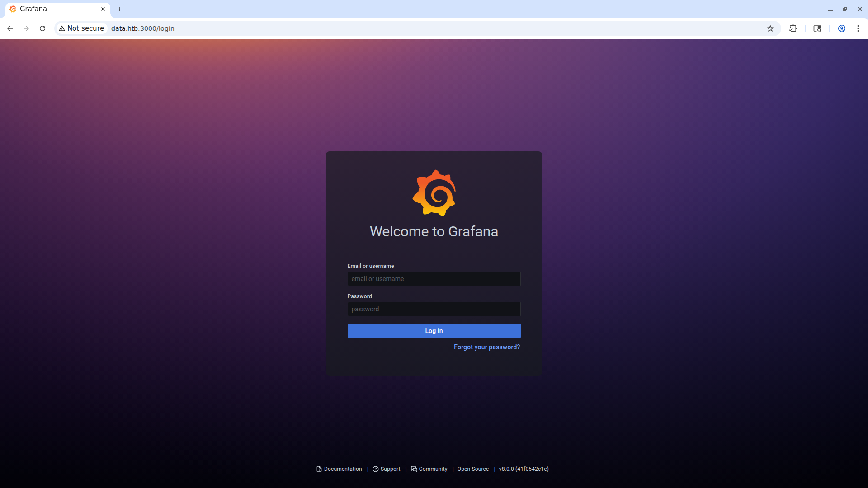This screenshot has height=488, width=868.
Task: Open the tab search icon in toolbar
Action: pyautogui.click(x=817, y=28)
